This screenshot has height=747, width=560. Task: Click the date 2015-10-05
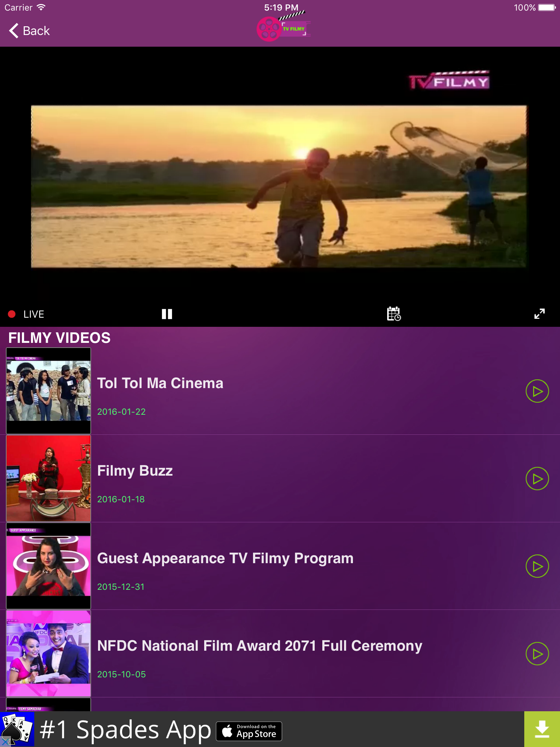pyautogui.click(x=121, y=674)
